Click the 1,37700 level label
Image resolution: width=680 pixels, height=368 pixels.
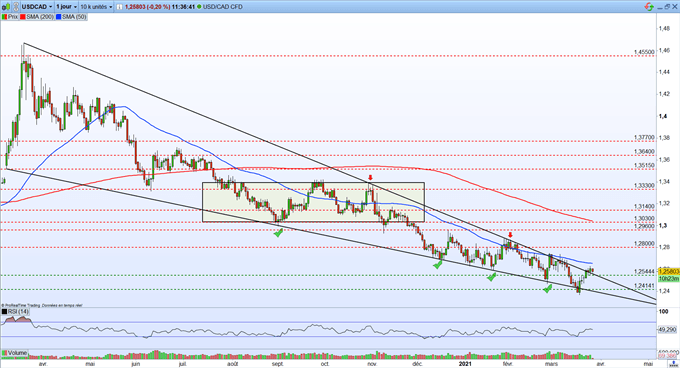tap(644, 137)
